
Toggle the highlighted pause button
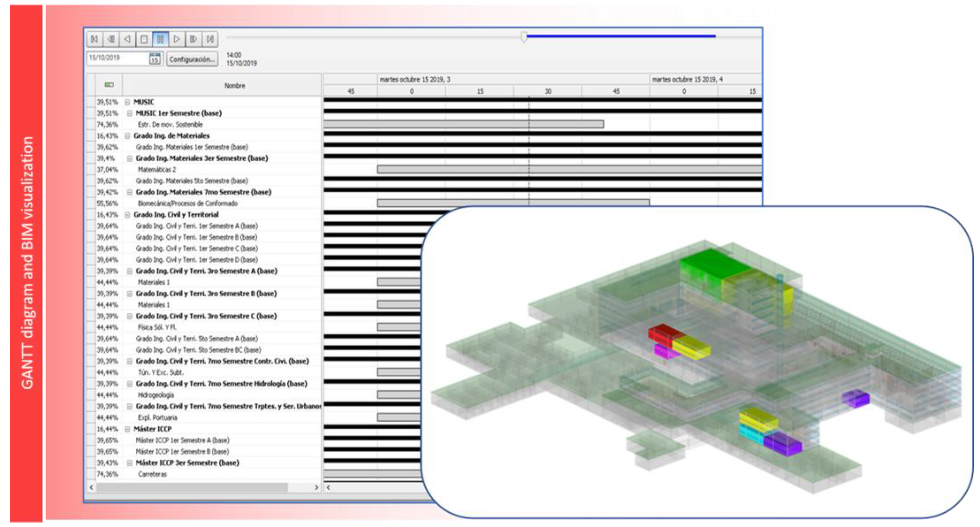pos(160,39)
